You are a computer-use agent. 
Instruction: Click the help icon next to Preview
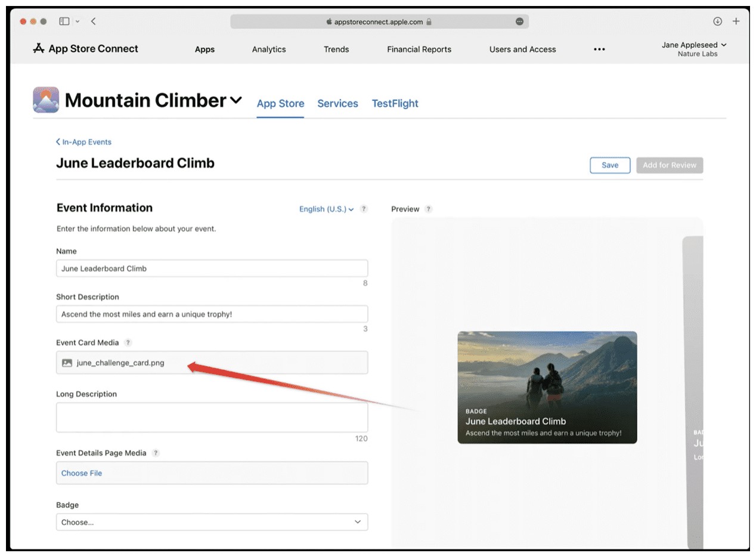pyautogui.click(x=427, y=209)
